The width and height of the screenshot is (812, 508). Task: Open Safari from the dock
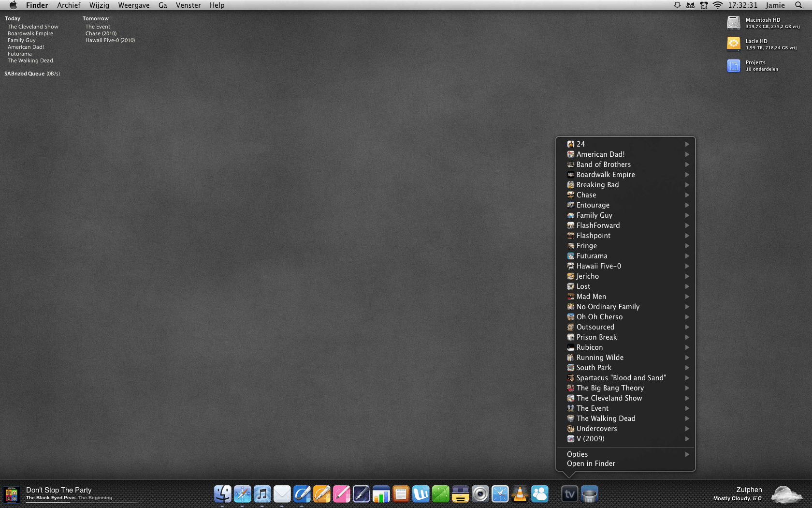242,494
